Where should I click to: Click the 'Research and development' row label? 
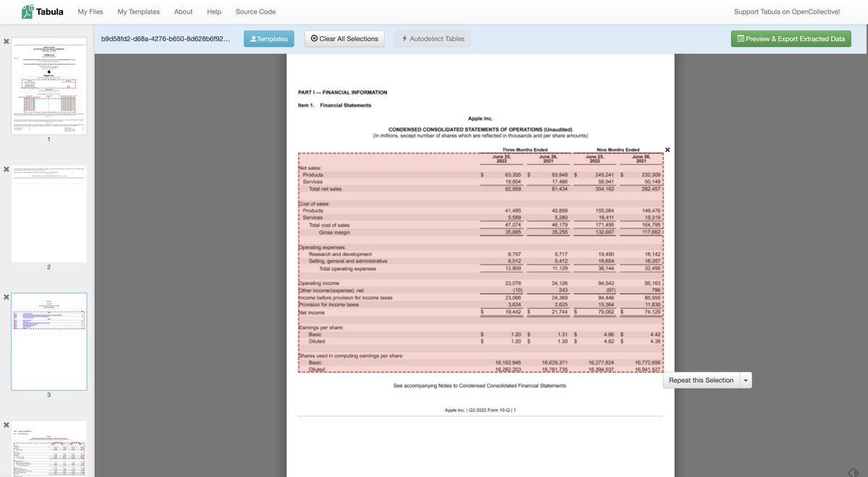pos(340,254)
